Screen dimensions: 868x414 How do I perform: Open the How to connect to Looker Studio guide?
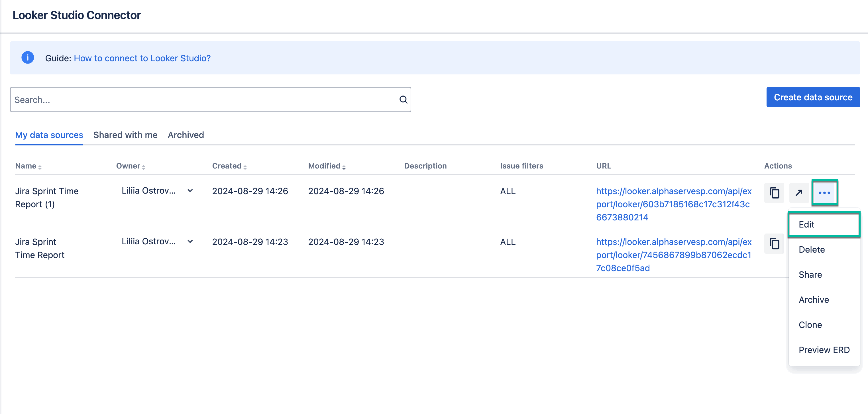[x=142, y=58]
